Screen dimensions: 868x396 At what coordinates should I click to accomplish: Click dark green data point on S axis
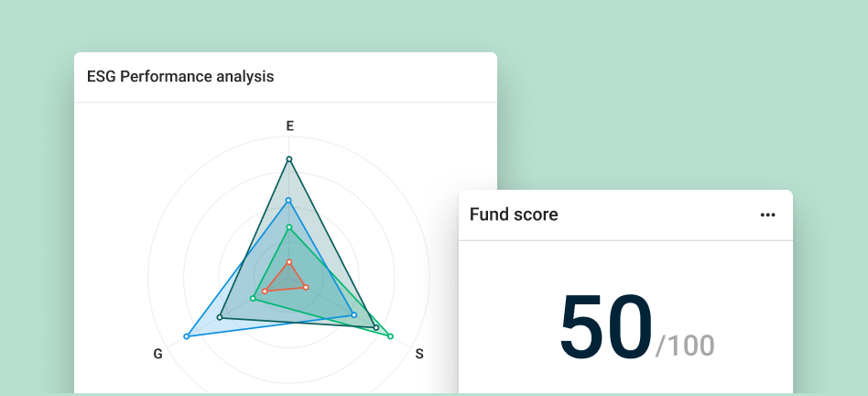tap(375, 327)
